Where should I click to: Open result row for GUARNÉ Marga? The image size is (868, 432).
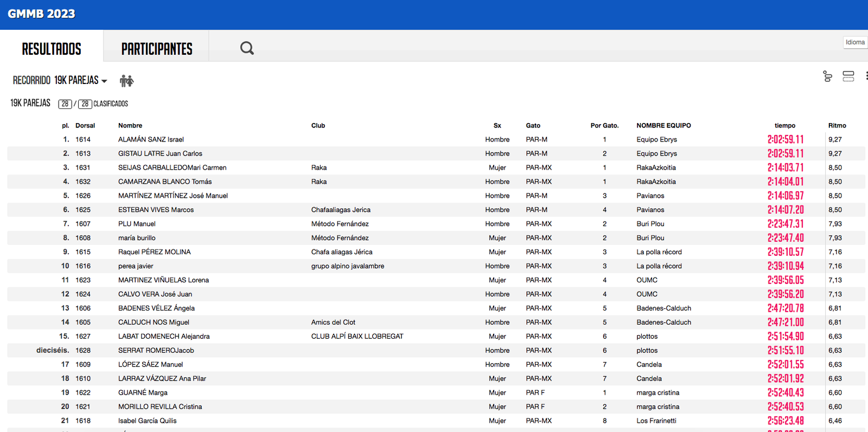point(143,392)
